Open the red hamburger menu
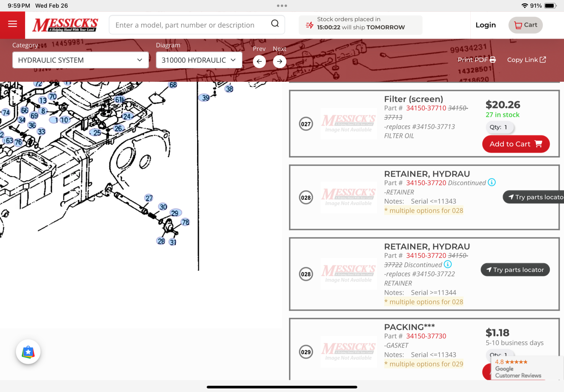 12,24
